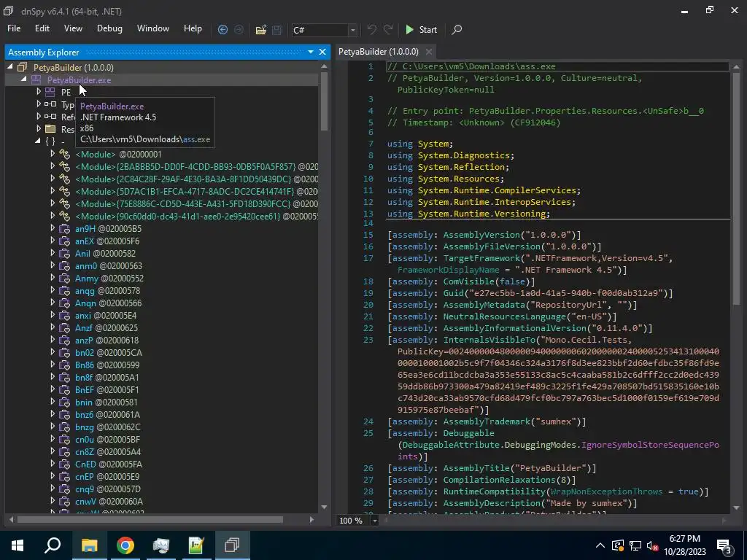Close the PetyaBuilder (1.0.0.0) document tab
Viewport: 747px width, 560px height.
(429, 52)
